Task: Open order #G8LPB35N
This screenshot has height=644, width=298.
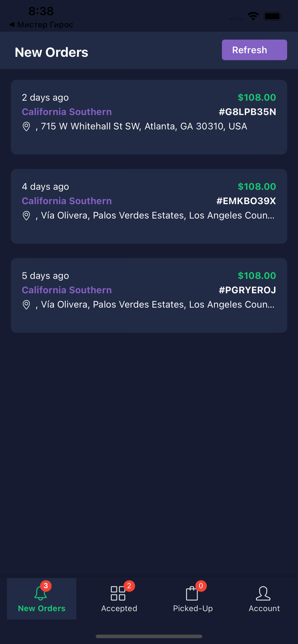Action: 149,117
